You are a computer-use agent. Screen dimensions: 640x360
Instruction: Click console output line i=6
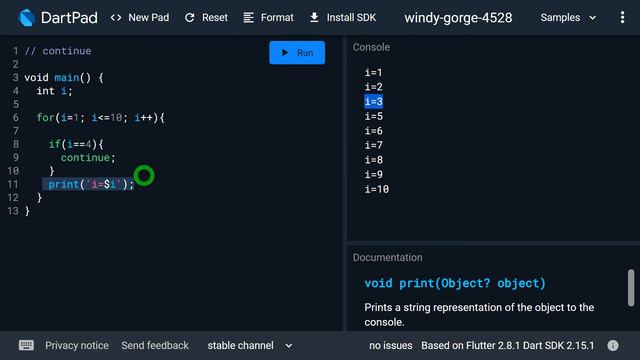(373, 131)
